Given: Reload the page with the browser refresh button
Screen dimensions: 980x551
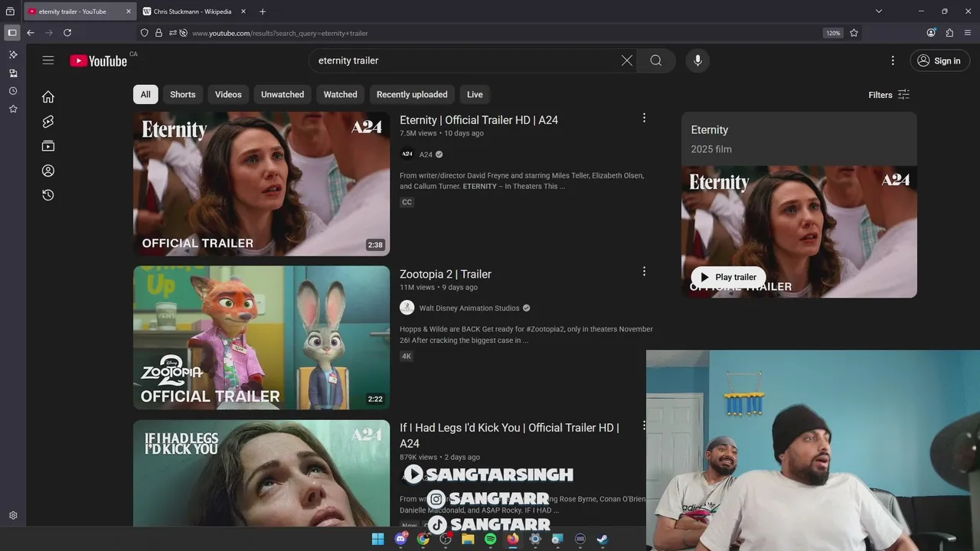Looking at the screenshot, I should pyautogui.click(x=67, y=33).
